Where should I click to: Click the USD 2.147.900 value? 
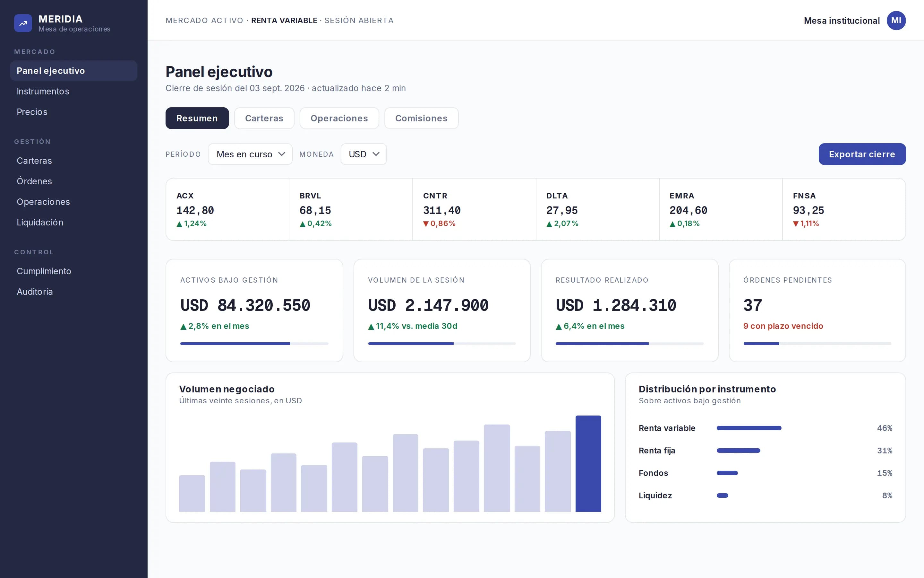(x=428, y=305)
